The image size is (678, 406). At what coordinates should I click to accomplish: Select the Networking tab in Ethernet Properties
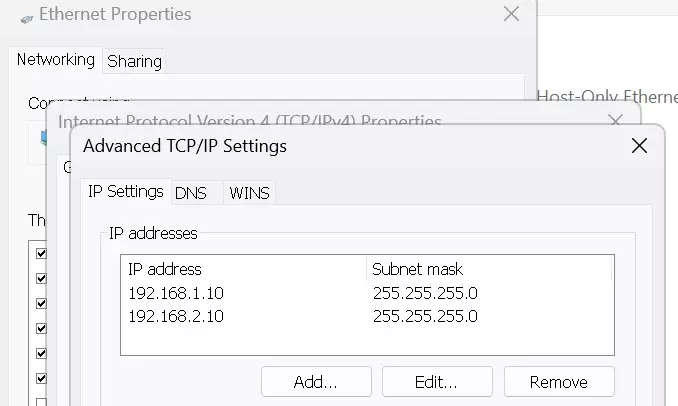[x=56, y=60]
